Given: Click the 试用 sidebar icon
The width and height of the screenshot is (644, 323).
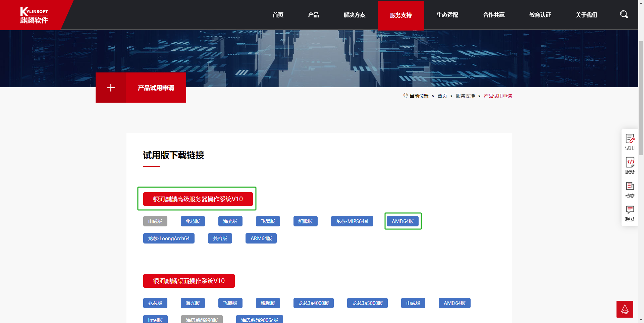Looking at the screenshot, I should [x=630, y=142].
